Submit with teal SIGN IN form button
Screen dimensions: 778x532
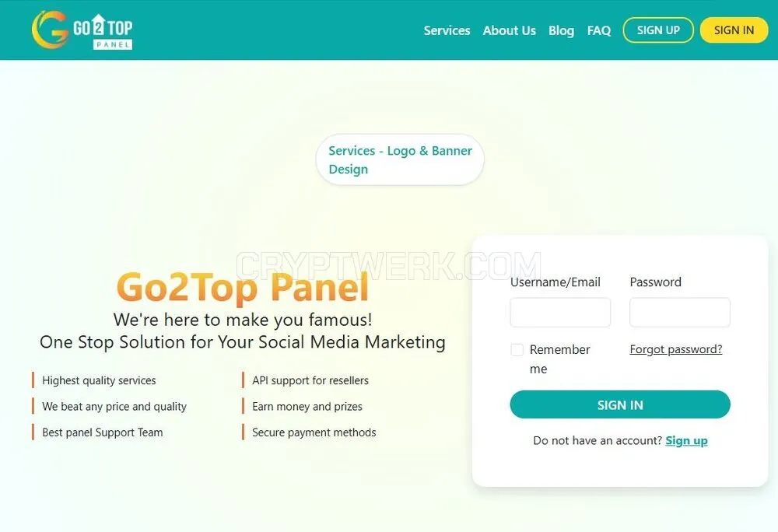(620, 404)
